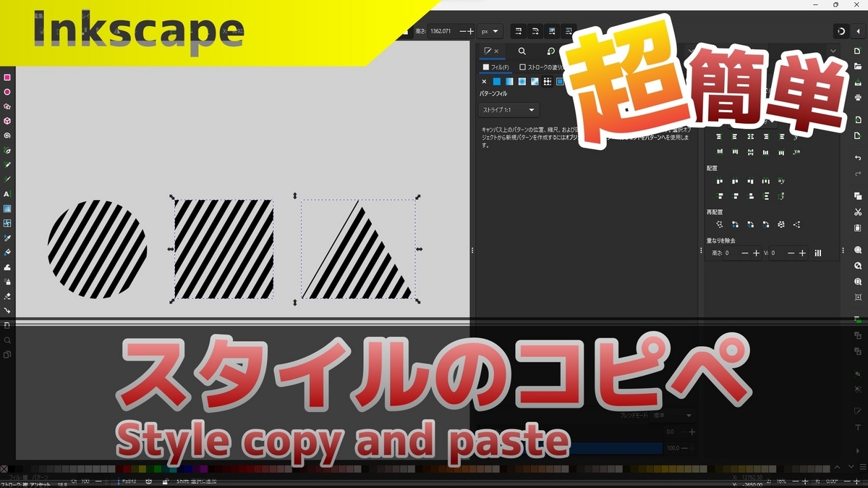Select the Paint Bucket tool
Viewport: 868px width, 488px height.
7,252
